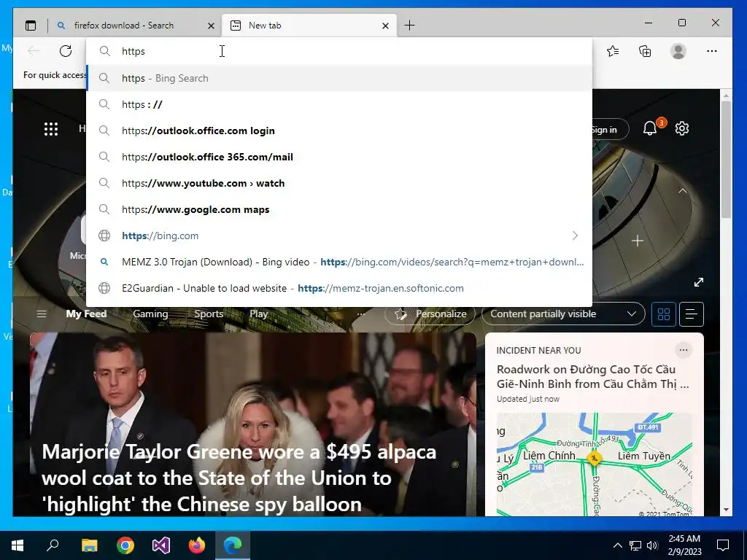Close the firefox download - Search tab
The height and width of the screenshot is (560, 747).
[211, 26]
